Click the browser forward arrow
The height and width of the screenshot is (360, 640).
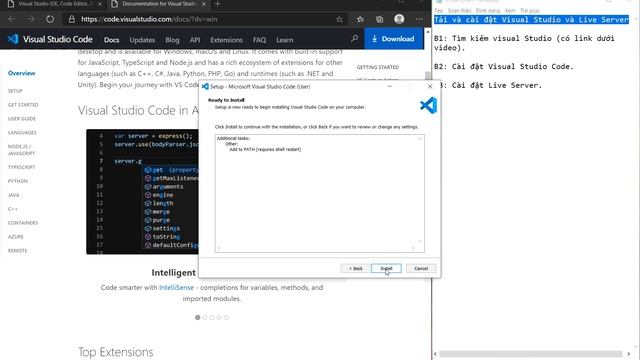tap(31, 19)
